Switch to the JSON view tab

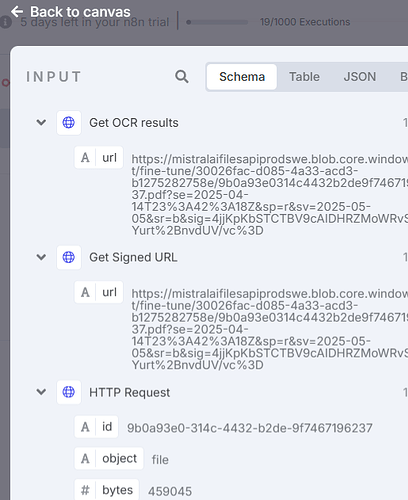click(360, 77)
